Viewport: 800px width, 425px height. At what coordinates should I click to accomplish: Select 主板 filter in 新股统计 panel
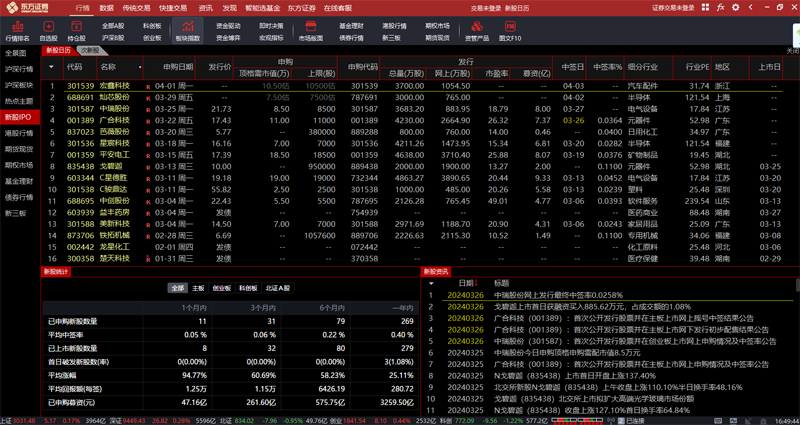point(198,288)
